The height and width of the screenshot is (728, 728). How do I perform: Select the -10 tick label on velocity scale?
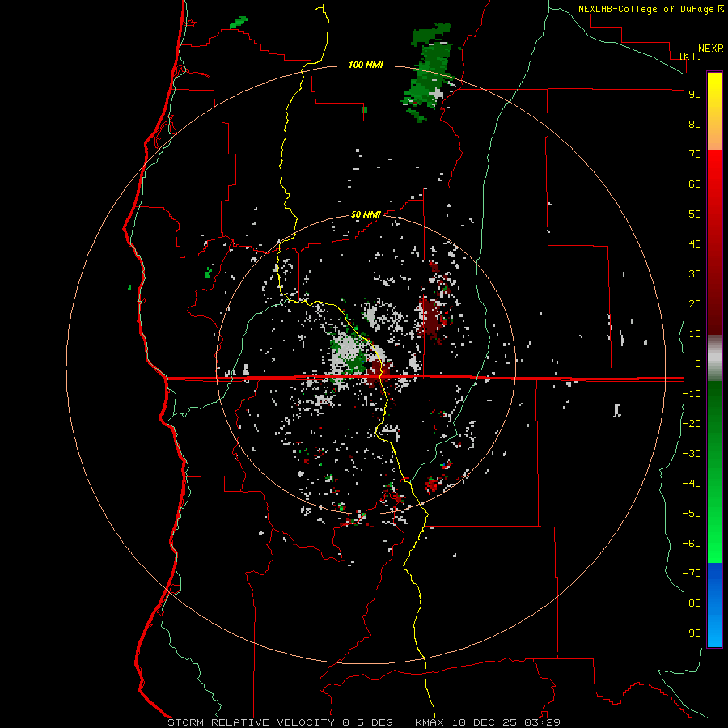(x=692, y=394)
